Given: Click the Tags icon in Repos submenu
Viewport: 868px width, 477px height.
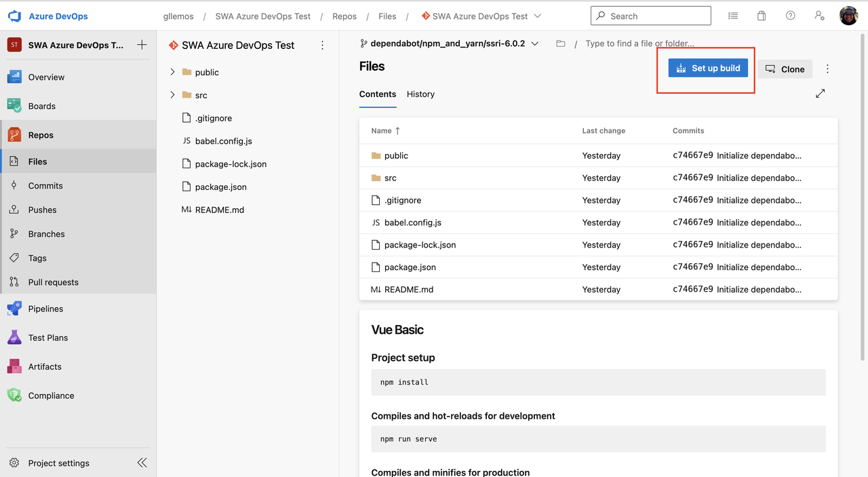Looking at the screenshot, I should point(14,258).
